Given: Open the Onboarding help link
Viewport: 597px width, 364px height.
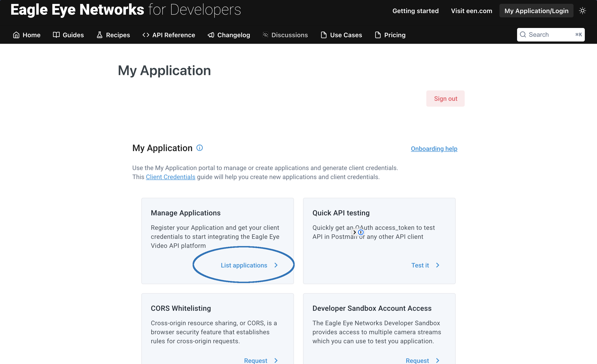Looking at the screenshot, I should coord(434,149).
